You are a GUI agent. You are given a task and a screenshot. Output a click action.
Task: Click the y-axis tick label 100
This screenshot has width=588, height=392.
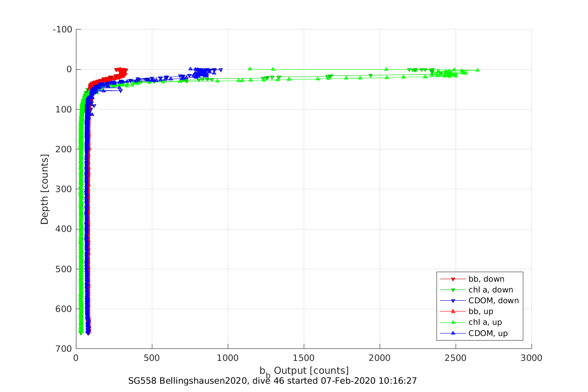click(x=64, y=109)
